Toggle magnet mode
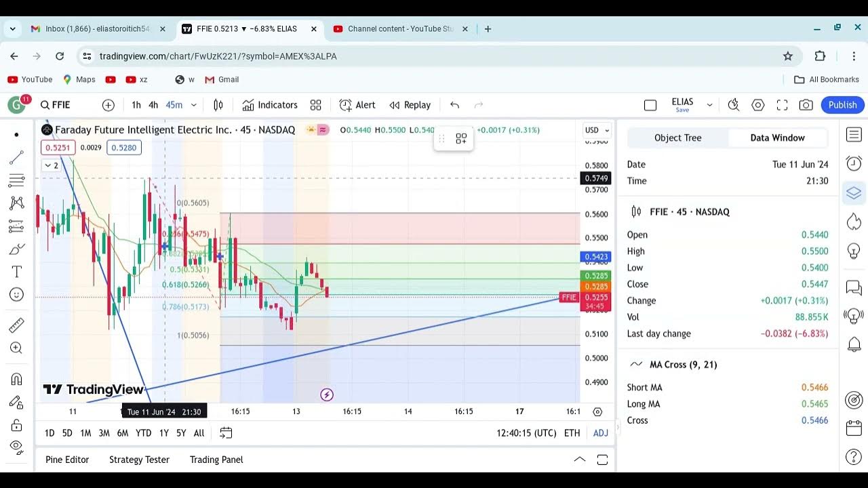Screen dimensions: 868x488 (x=16, y=379)
